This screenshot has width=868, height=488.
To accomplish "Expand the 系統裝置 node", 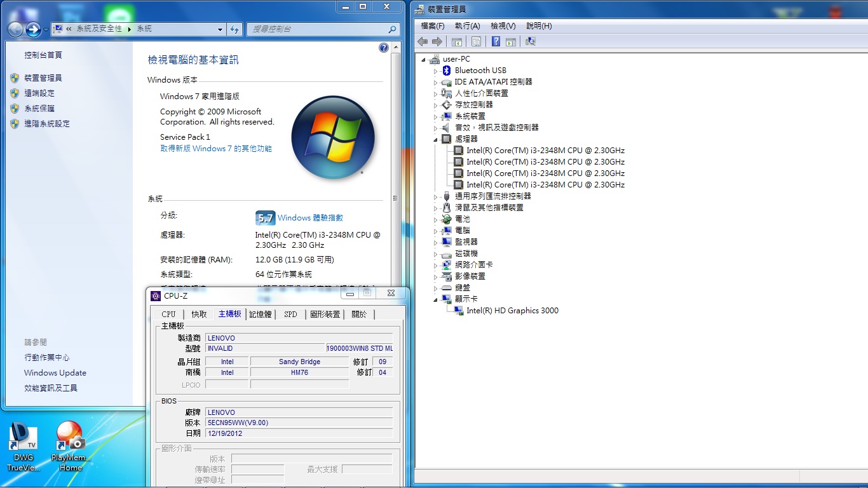I will point(436,117).
